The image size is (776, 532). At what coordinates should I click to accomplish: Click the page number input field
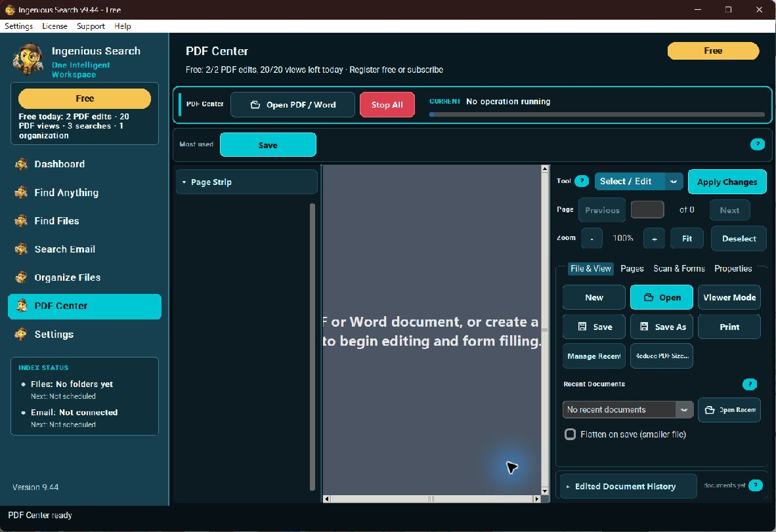pyautogui.click(x=647, y=210)
